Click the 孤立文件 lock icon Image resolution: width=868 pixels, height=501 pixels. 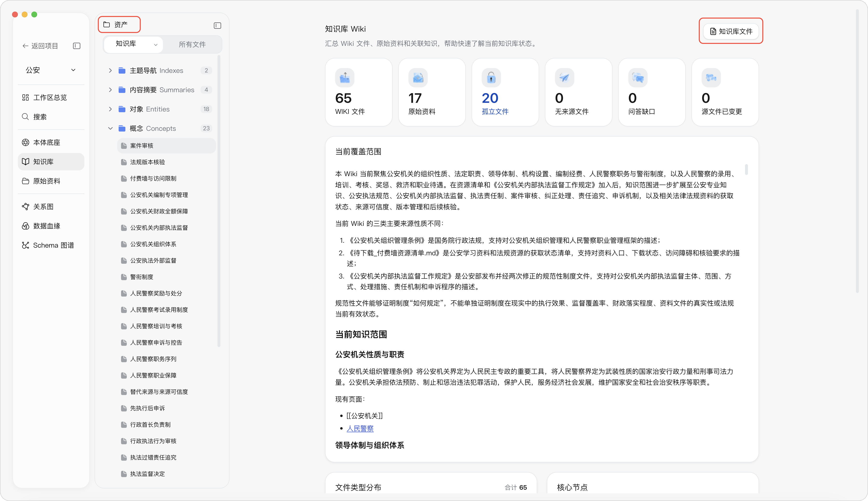(x=491, y=78)
